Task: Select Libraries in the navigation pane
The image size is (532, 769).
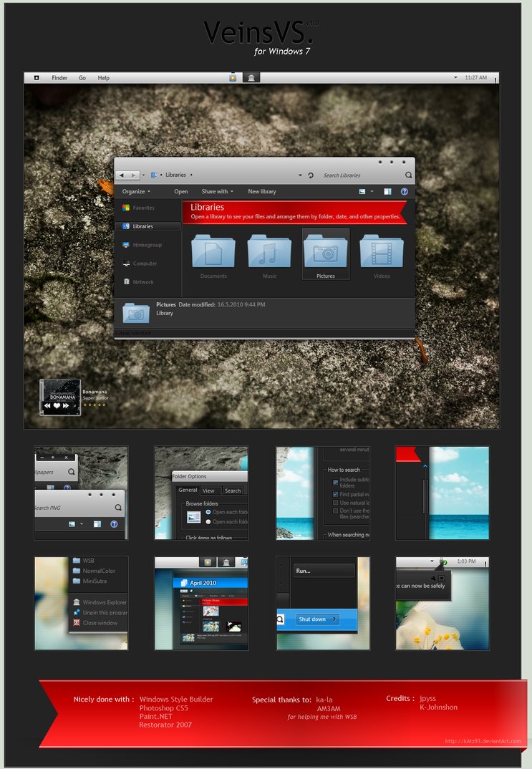Action: pyautogui.click(x=148, y=226)
